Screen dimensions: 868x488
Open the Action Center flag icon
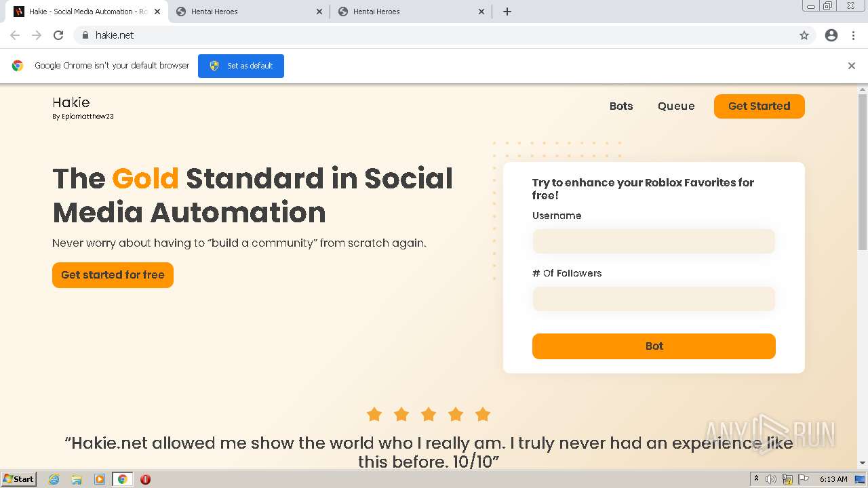804,479
